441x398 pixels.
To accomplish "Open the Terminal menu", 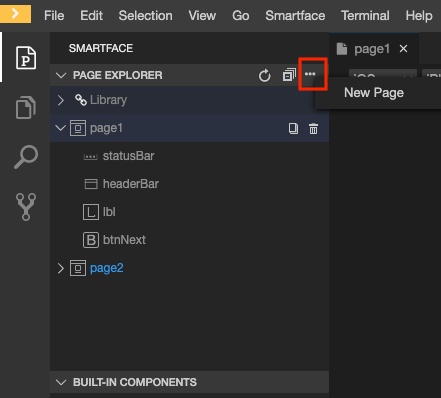I will 365,16.
